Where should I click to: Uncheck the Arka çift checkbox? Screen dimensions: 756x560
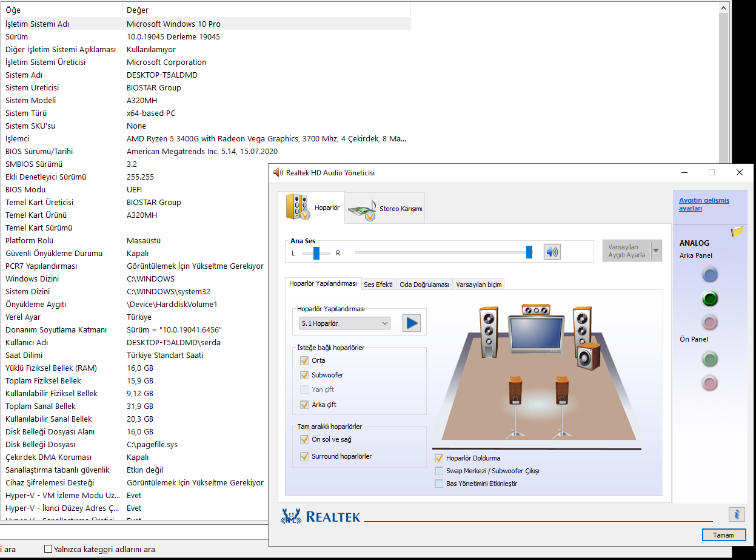304,405
